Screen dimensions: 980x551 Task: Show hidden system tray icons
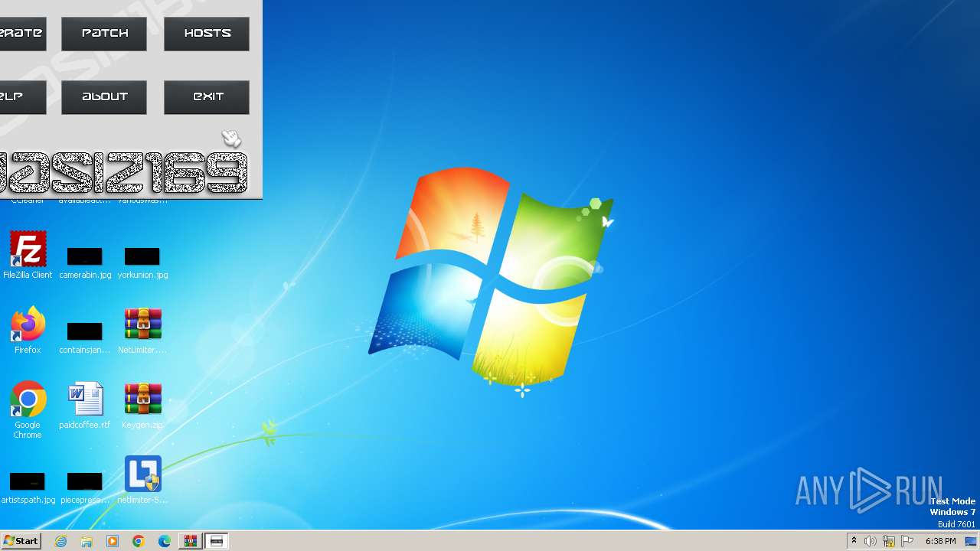click(854, 541)
